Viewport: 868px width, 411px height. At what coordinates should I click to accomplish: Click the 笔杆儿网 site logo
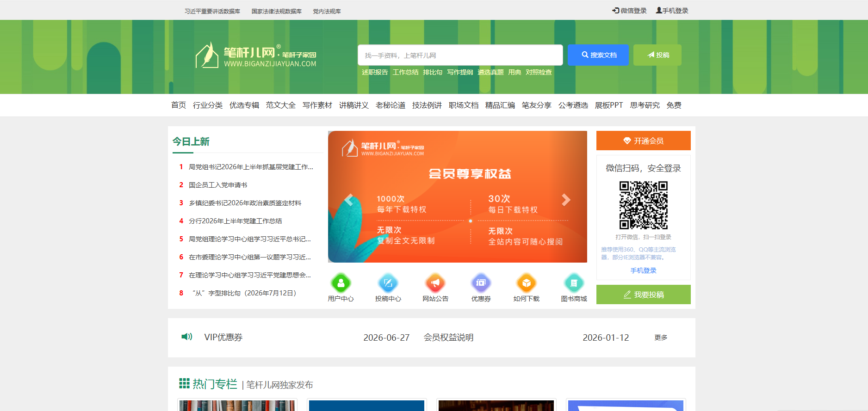256,55
